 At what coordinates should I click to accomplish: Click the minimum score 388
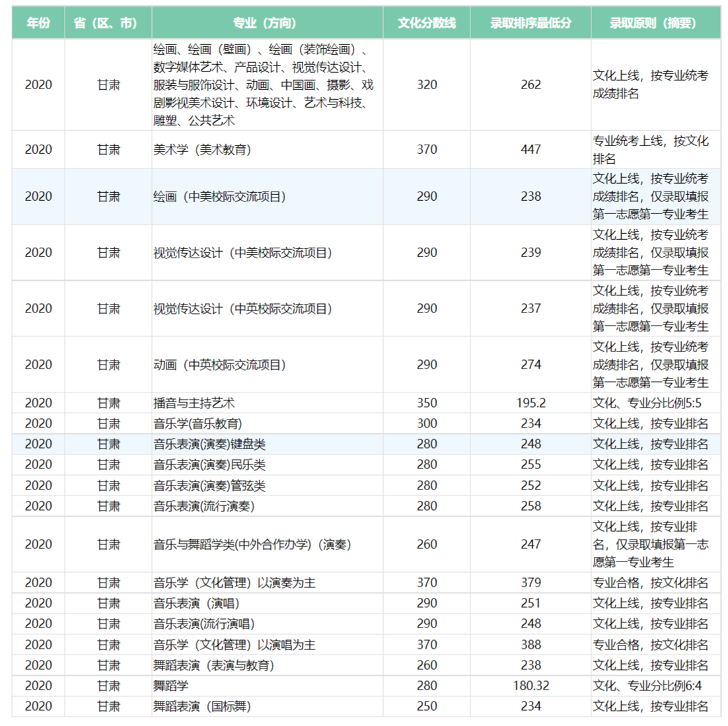coord(530,644)
